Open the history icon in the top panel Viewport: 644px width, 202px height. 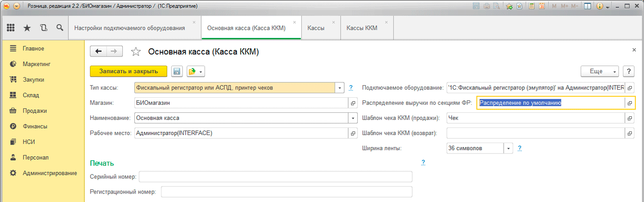point(44,28)
